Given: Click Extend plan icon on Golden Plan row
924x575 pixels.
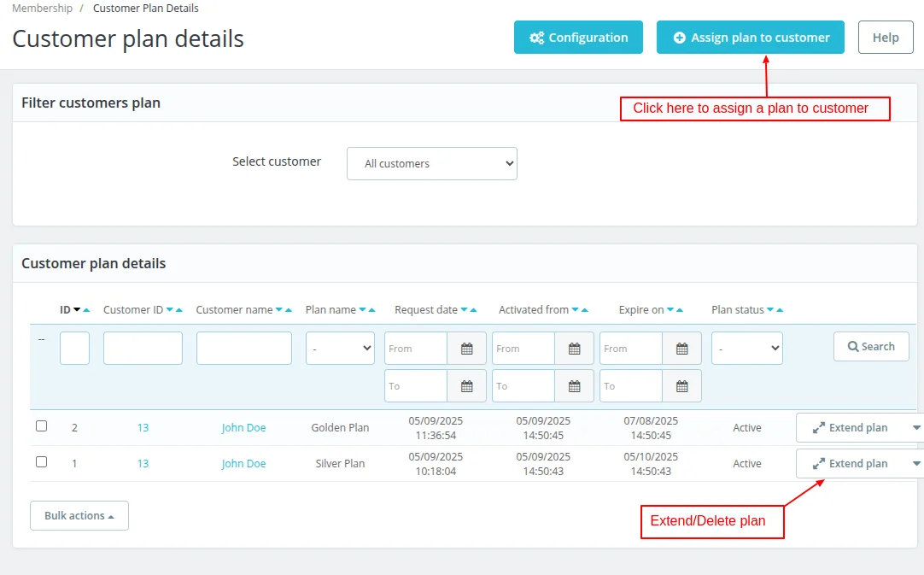Looking at the screenshot, I should pyautogui.click(x=818, y=427).
